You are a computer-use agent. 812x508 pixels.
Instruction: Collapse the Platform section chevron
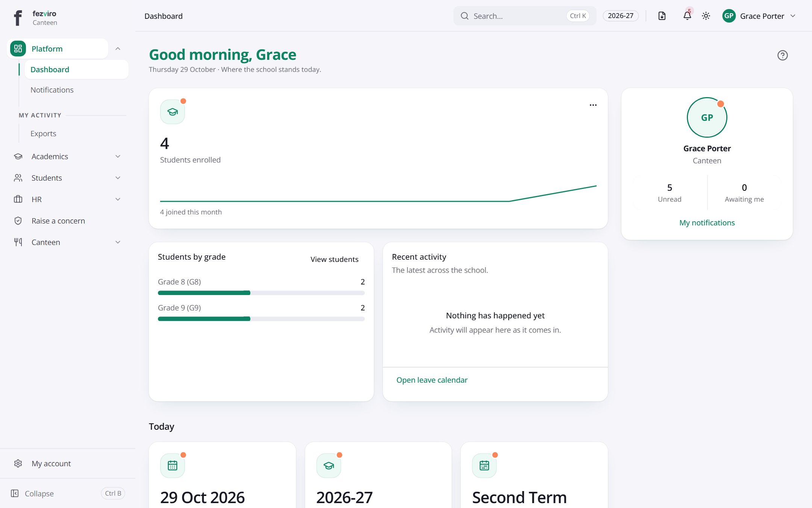coord(118,49)
